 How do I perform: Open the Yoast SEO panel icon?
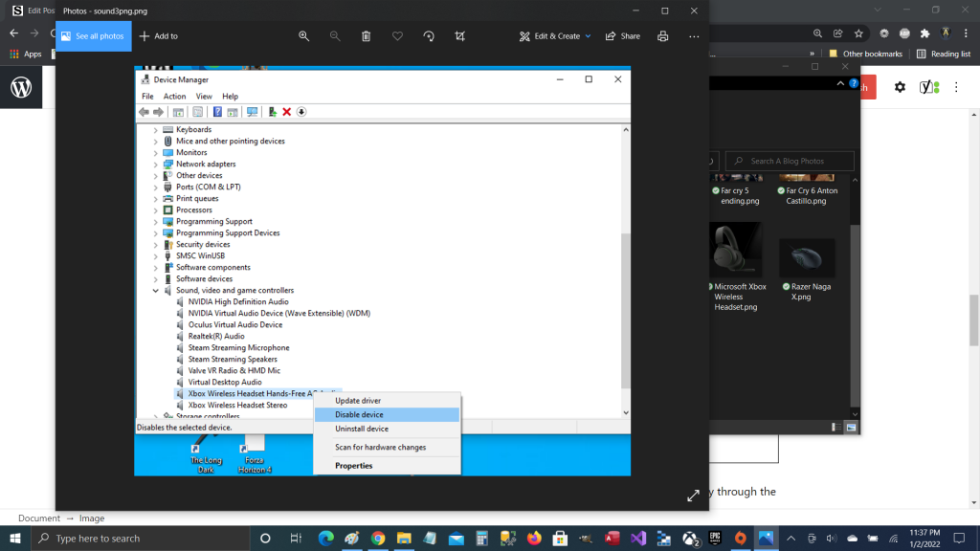(x=929, y=87)
